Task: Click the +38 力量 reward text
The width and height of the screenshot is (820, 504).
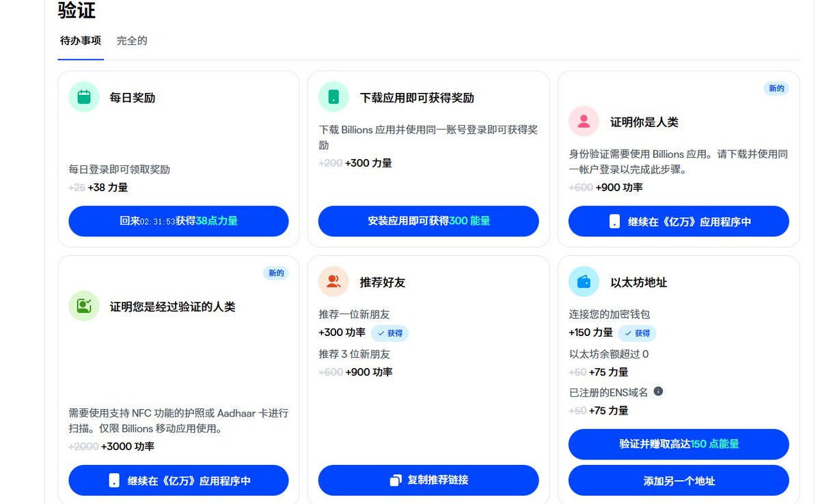Action: pos(108,187)
